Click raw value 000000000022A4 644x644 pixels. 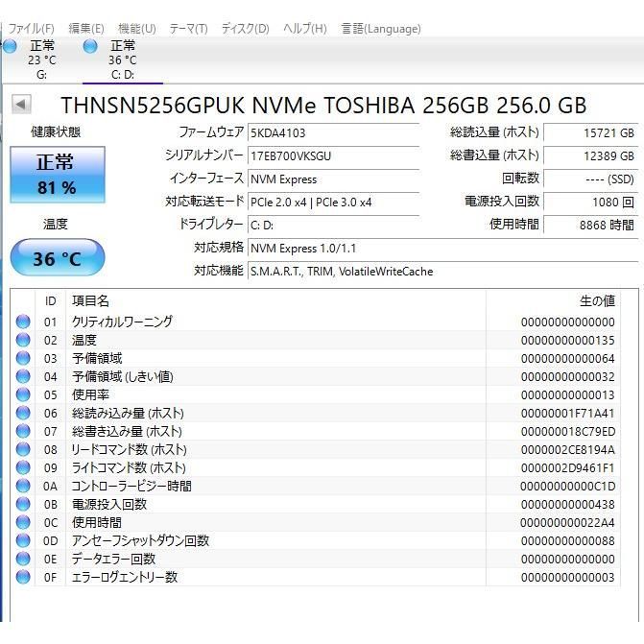[567, 522]
